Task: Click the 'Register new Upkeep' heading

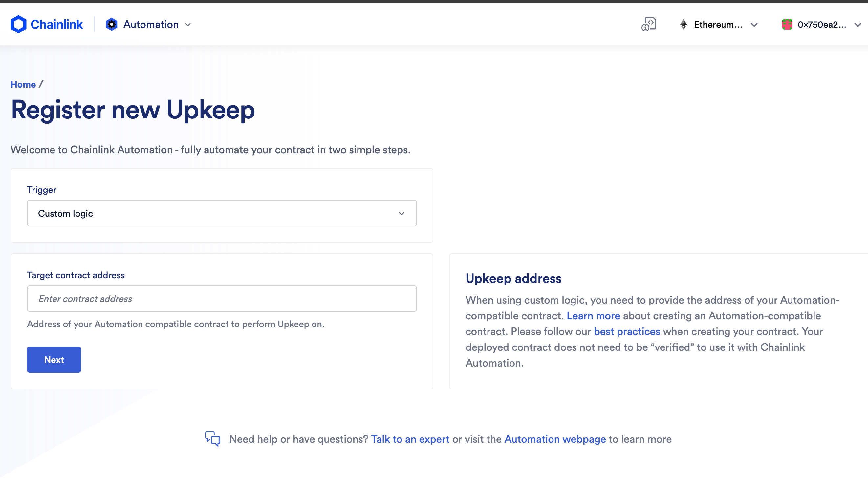Action: point(133,110)
